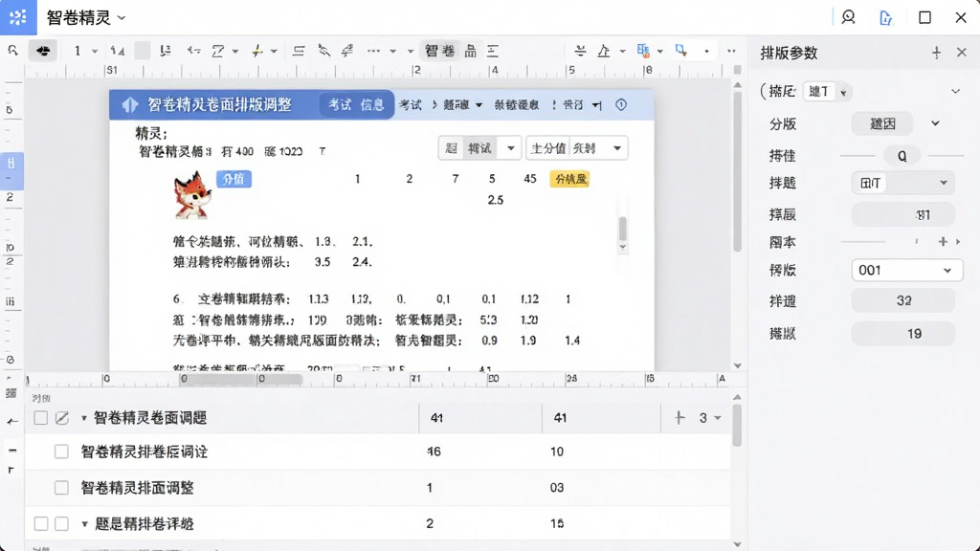Select the 考试 信息 tab in blue header
Viewport: 980px width, 551px height.
pos(356,105)
